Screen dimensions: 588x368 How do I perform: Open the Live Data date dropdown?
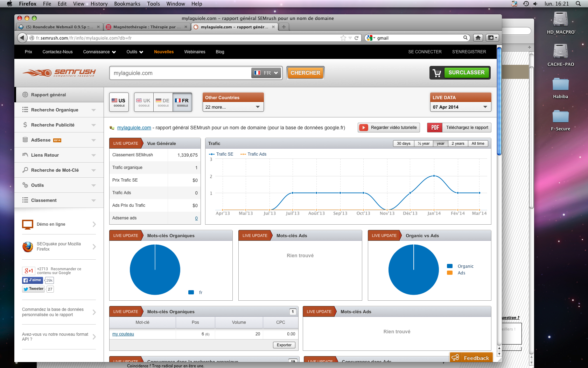click(460, 107)
